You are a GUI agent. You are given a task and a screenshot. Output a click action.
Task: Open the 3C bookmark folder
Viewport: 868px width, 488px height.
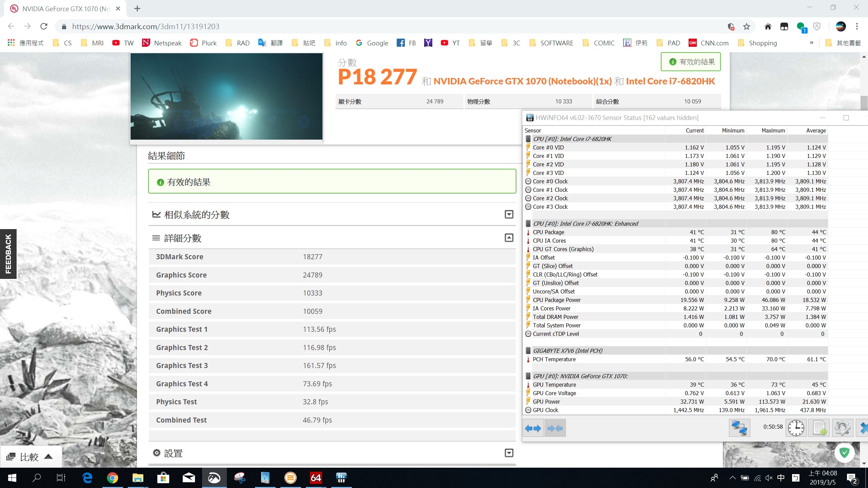tap(511, 43)
